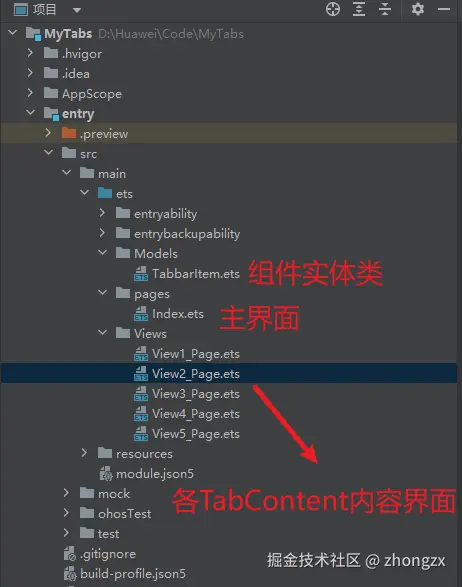Expand the resources folder
Viewport: 462px width, 587px height.
coord(84,453)
